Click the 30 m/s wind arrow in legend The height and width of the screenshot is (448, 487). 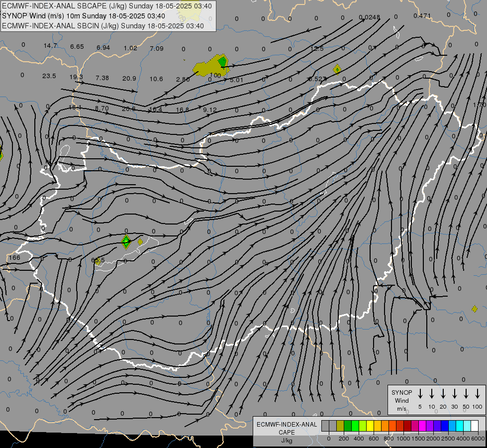[454, 394]
